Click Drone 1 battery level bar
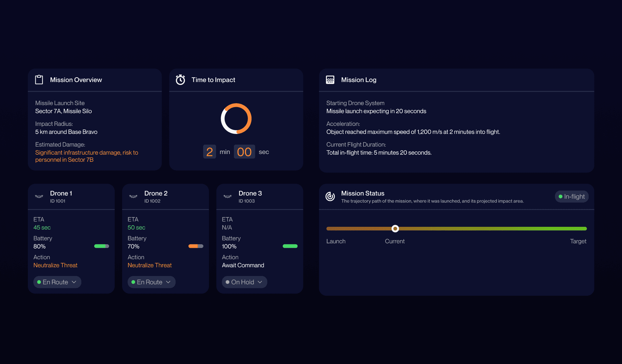 point(101,246)
